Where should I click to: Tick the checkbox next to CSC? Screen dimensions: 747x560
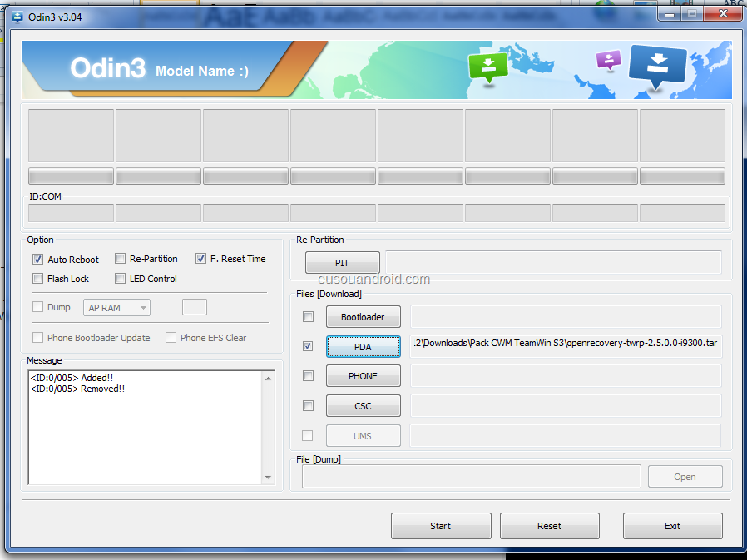(309, 405)
